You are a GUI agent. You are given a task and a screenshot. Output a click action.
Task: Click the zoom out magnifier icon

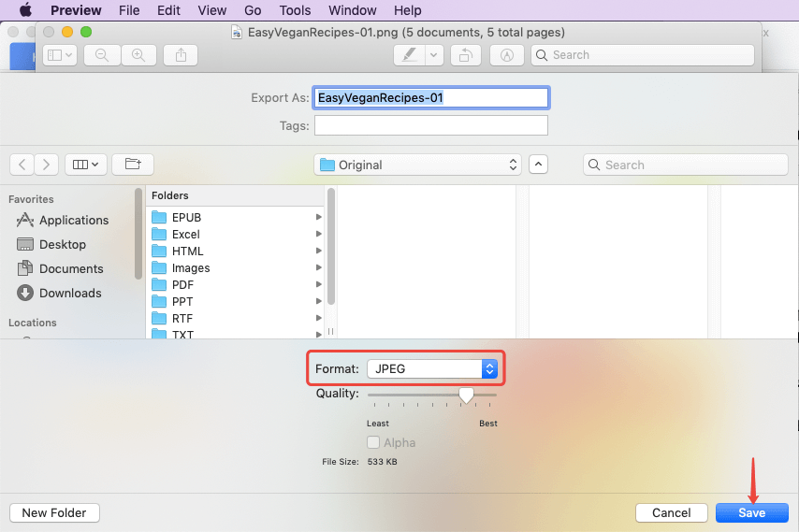pyautogui.click(x=101, y=55)
